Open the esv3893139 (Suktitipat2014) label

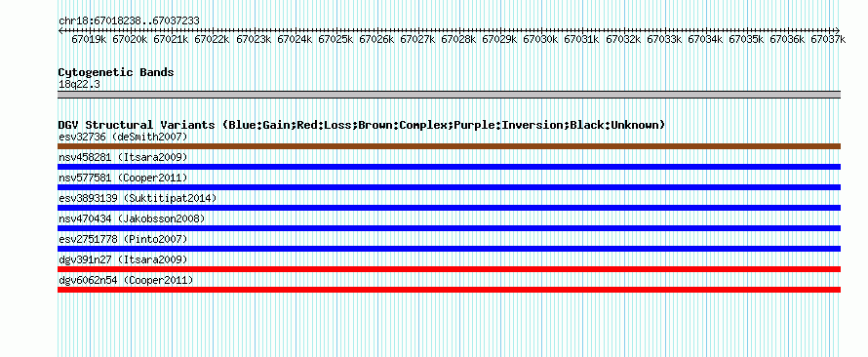pyautogui.click(x=138, y=198)
